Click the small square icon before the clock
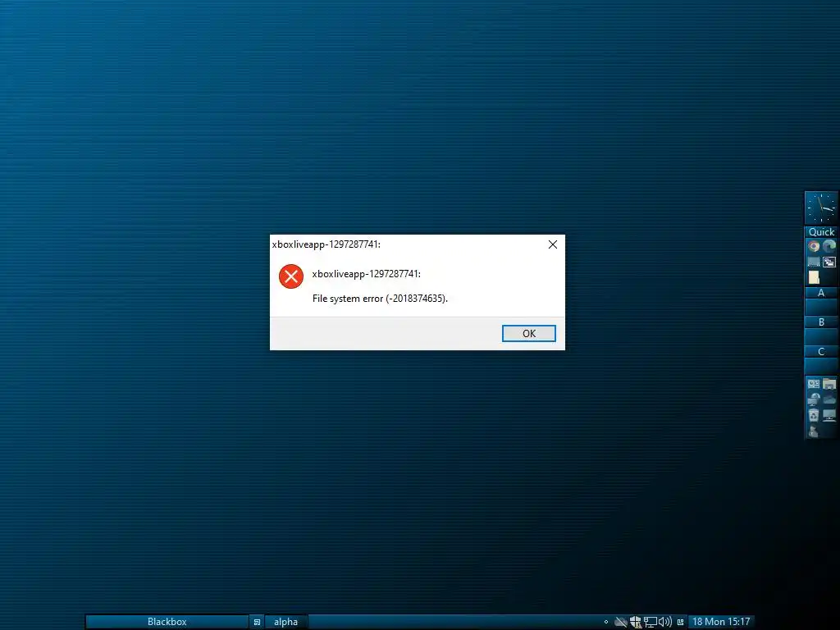Viewport: 840px width, 630px height. click(x=680, y=622)
